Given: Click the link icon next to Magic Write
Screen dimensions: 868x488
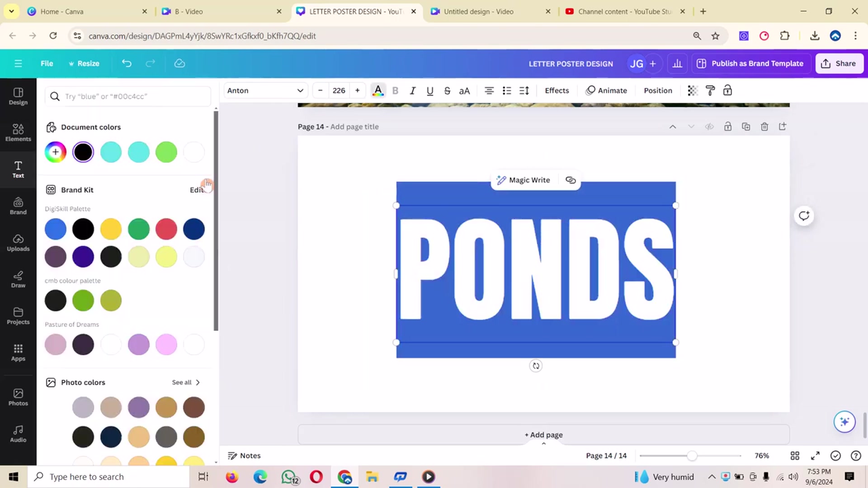Looking at the screenshot, I should (571, 180).
